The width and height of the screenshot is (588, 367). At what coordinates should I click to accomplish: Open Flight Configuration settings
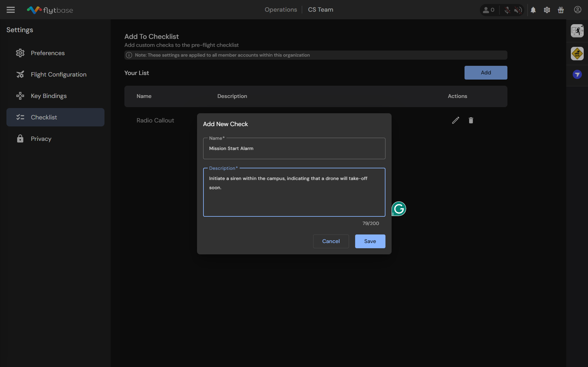[x=59, y=74]
